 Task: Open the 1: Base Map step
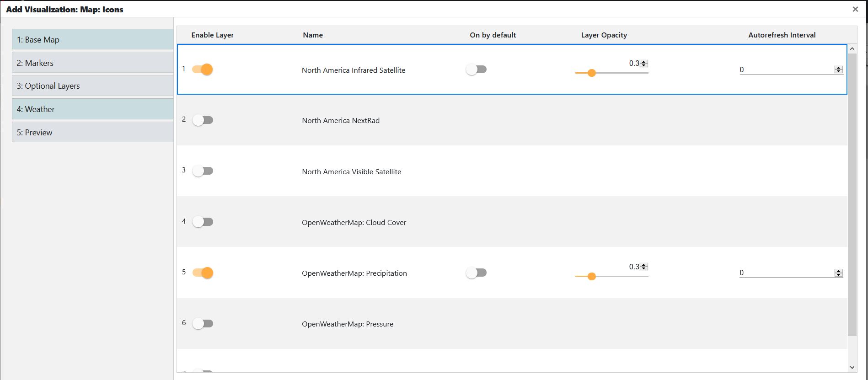tap(92, 39)
